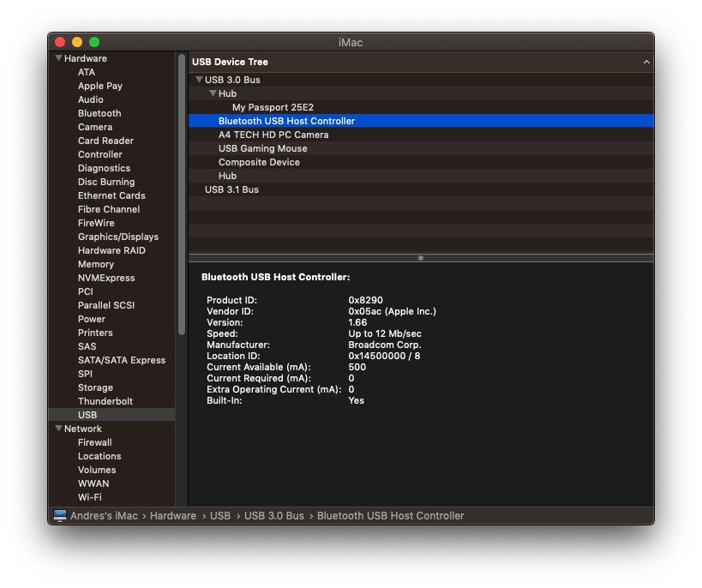Open the Power category
The width and height of the screenshot is (702, 588).
pyautogui.click(x=92, y=320)
